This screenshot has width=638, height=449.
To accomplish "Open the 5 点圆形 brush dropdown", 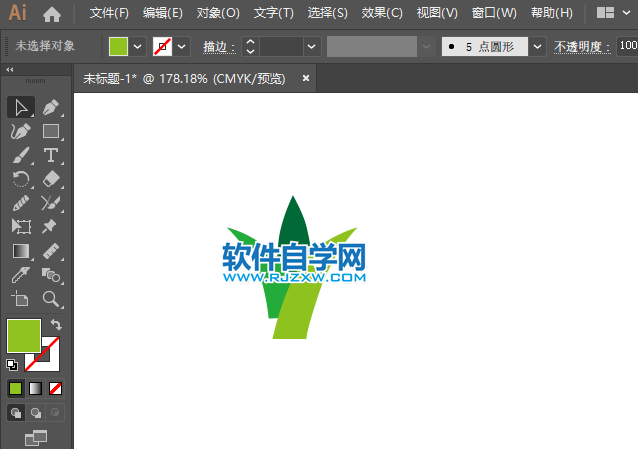I will click(537, 46).
